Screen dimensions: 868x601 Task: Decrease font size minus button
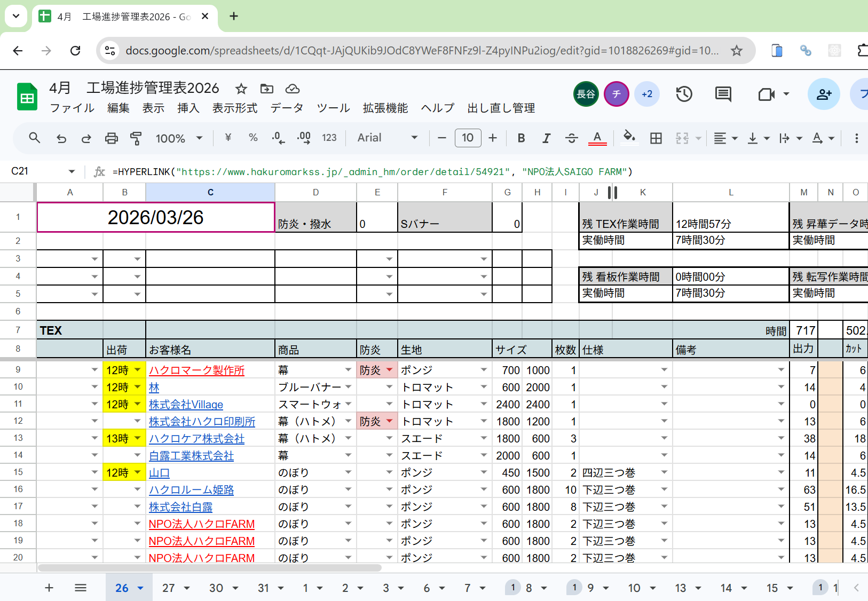(441, 138)
